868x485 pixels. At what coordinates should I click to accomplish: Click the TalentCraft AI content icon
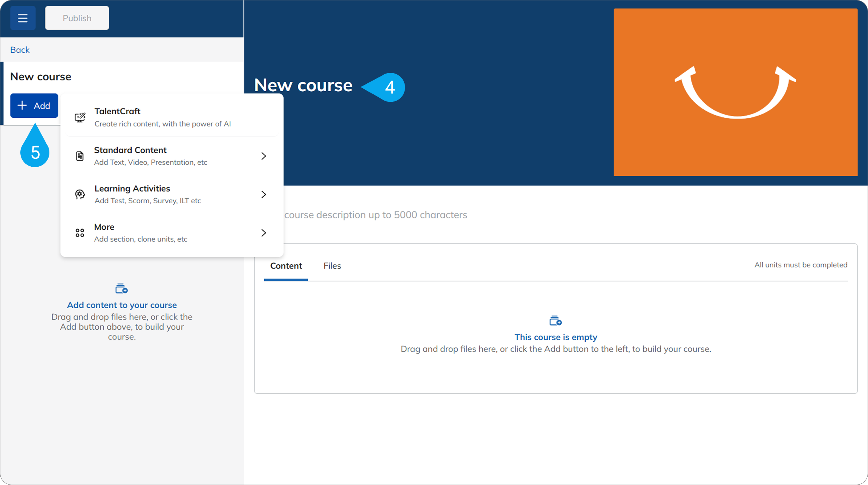(80, 118)
